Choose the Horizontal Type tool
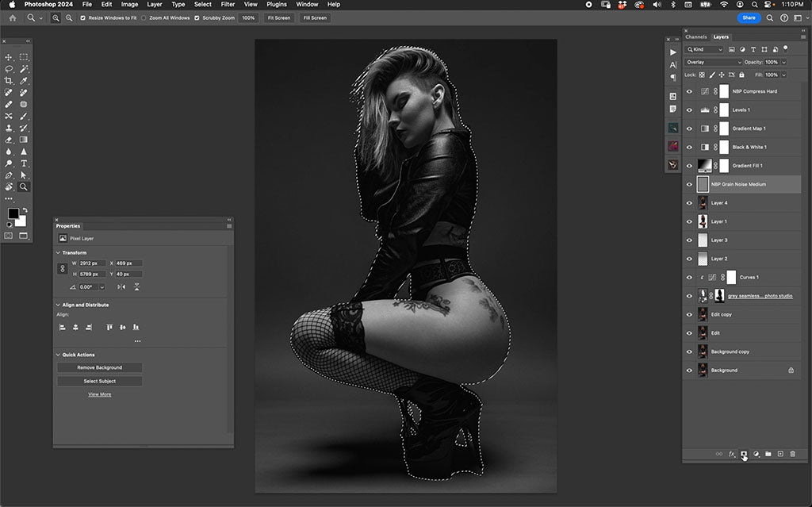The height and width of the screenshot is (507, 812). pyautogui.click(x=24, y=163)
